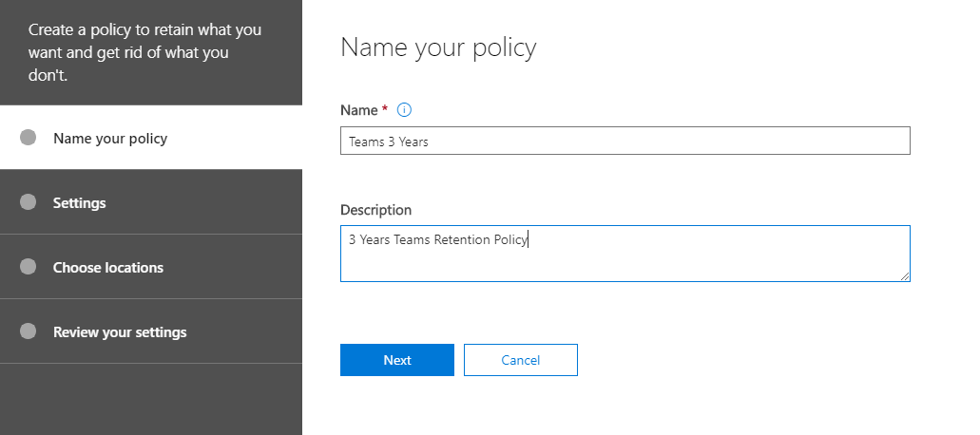Click inside the Description text area

pos(625,254)
